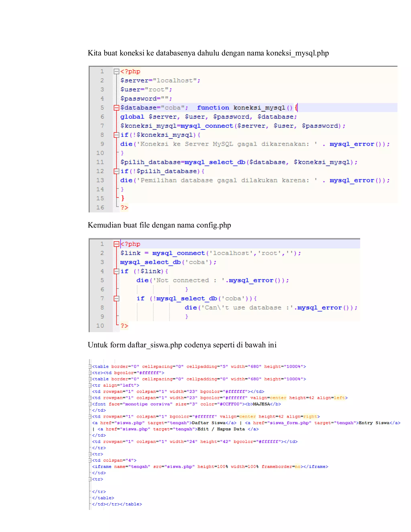Screen dimensions: 411x532
Task: Click mysql_connect in the $link assignment line
Action: click(178, 253)
